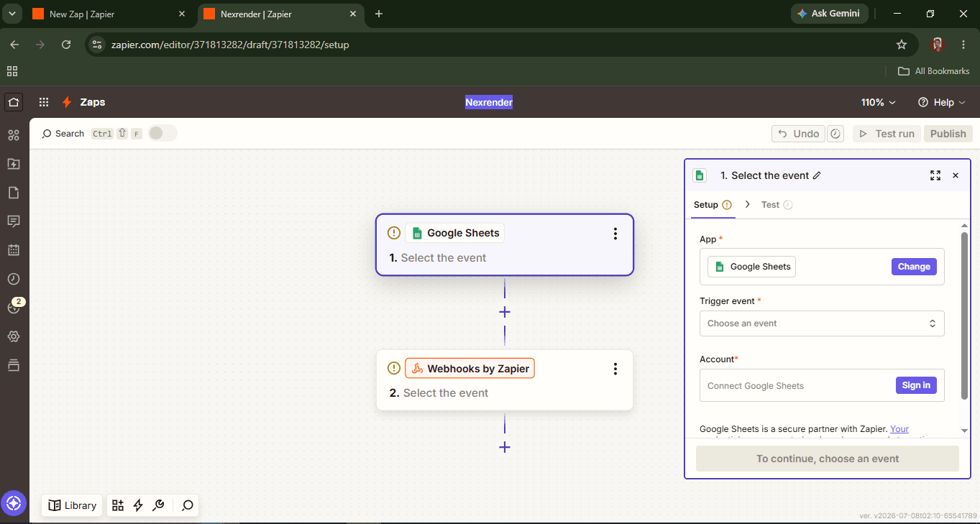Image resolution: width=980 pixels, height=524 pixels.
Task: Select the Nexrender browser tab
Action: [x=281, y=14]
